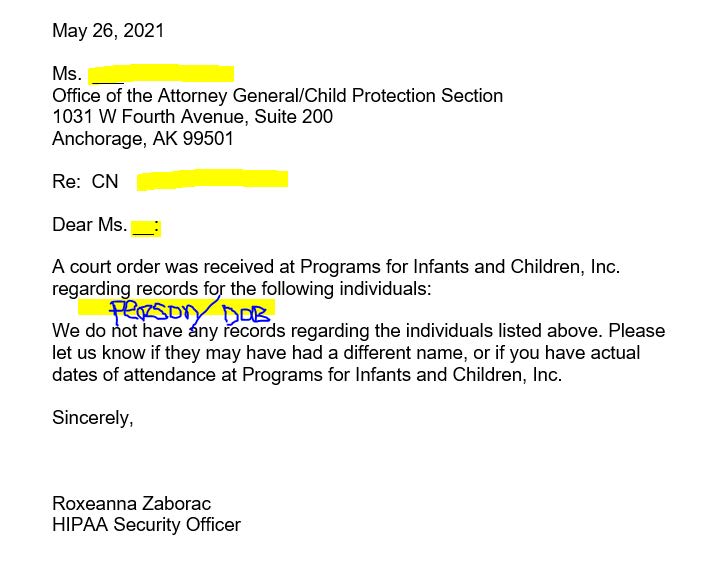Click the Re: CN label

coord(85,182)
